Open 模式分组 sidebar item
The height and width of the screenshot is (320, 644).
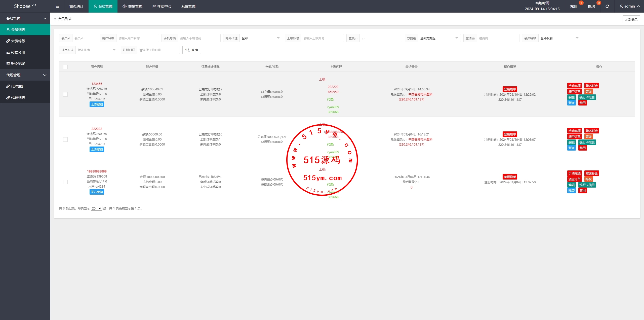tap(18, 52)
